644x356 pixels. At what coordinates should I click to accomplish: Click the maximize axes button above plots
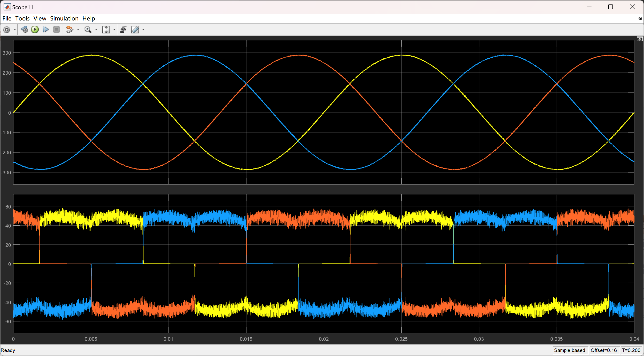pos(640,39)
